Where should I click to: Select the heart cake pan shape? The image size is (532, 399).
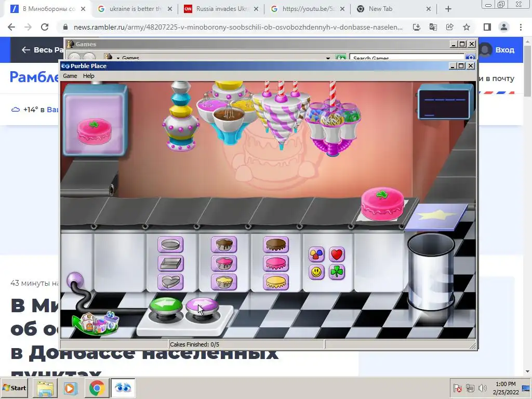point(170,282)
